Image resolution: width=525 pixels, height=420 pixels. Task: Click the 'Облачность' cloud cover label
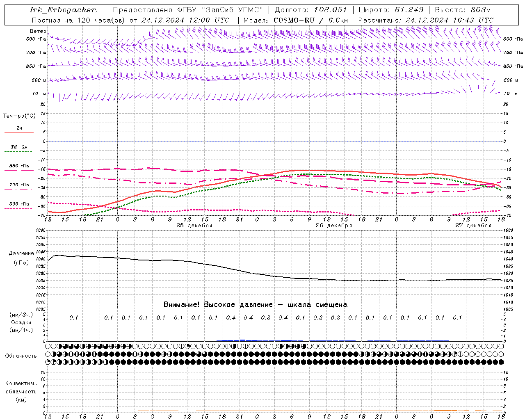pos(21,356)
